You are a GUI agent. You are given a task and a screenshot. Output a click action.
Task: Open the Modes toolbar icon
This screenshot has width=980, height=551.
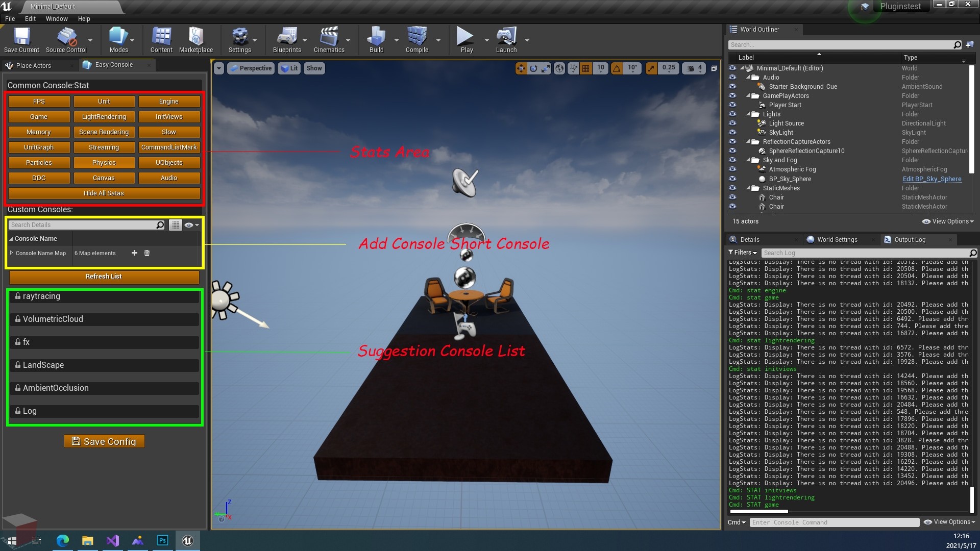pyautogui.click(x=118, y=40)
